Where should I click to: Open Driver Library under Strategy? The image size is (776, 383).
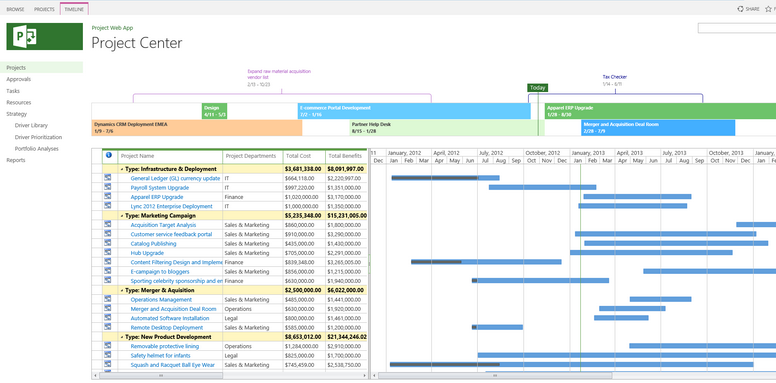pyautogui.click(x=31, y=126)
